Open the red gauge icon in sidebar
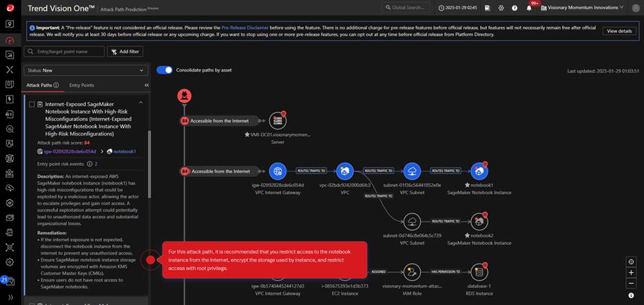The height and width of the screenshot is (305, 644). pos(10,39)
